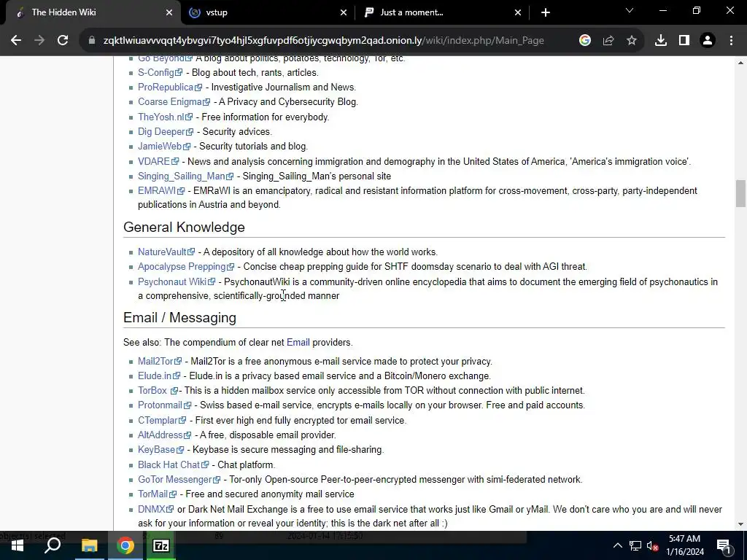Open the GoTor Messenger link
This screenshot has width=747, height=560.
pyautogui.click(x=179, y=480)
